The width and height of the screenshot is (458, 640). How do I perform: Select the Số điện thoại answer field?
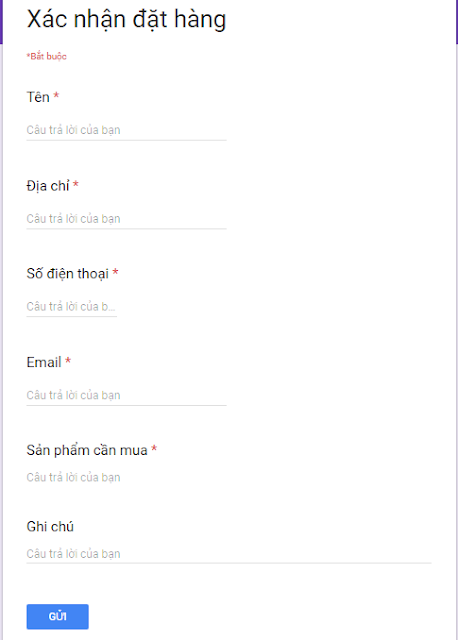pyautogui.click(x=71, y=307)
